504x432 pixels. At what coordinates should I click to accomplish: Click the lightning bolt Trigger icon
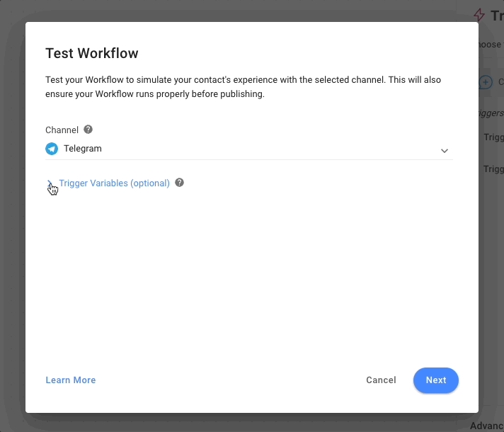point(481,15)
